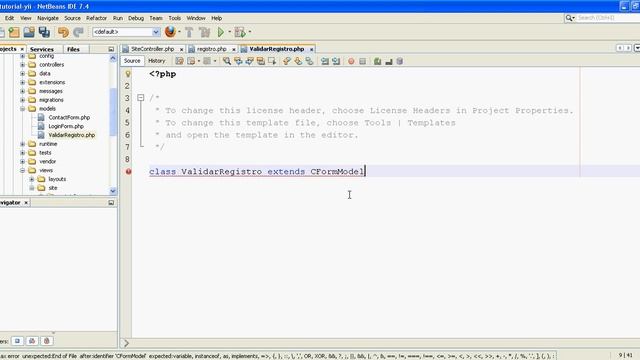Click the New Project toolbar icon

point(14,32)
